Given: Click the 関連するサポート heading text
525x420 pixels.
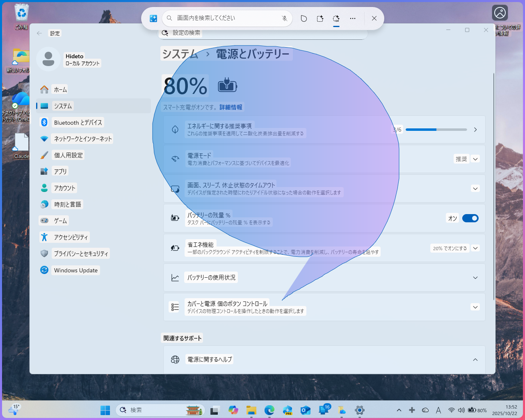Looking at the screenshot, I should point(183,338).
